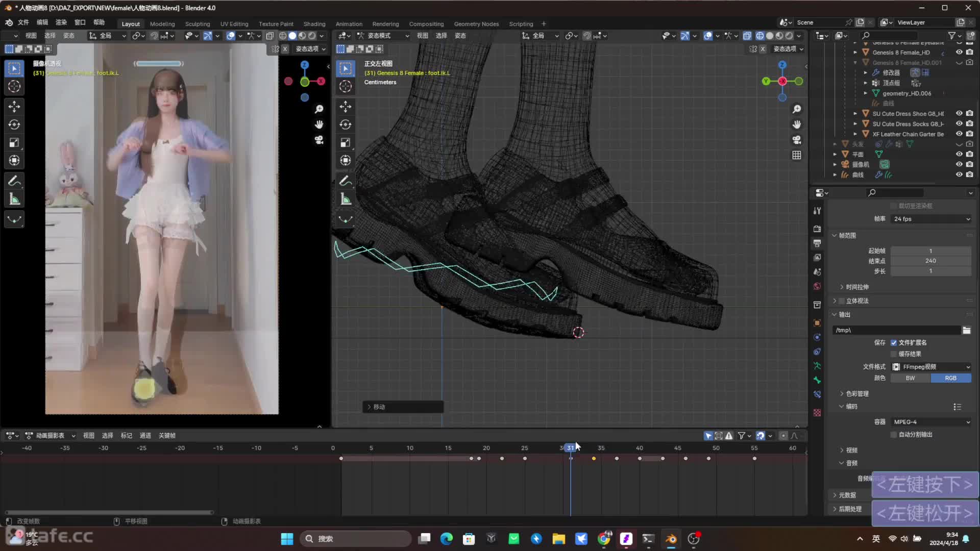980x551 pixels.
Task: Hide XF Leather Chain Garter object
Action: click(959, 134)
